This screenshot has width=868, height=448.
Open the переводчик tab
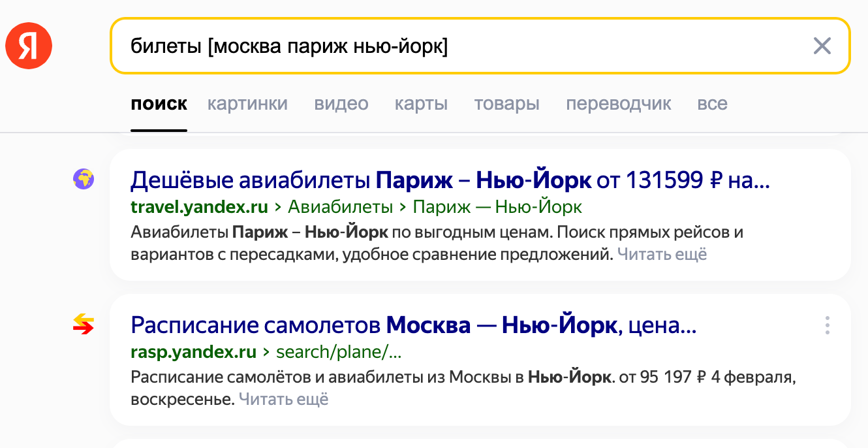pyautogui.click(x=619, y=103)
